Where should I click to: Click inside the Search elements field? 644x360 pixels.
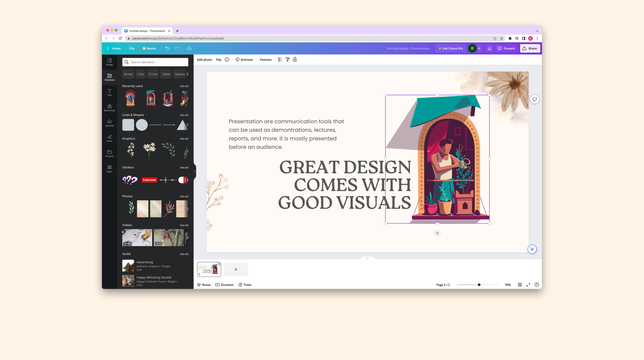155,62
